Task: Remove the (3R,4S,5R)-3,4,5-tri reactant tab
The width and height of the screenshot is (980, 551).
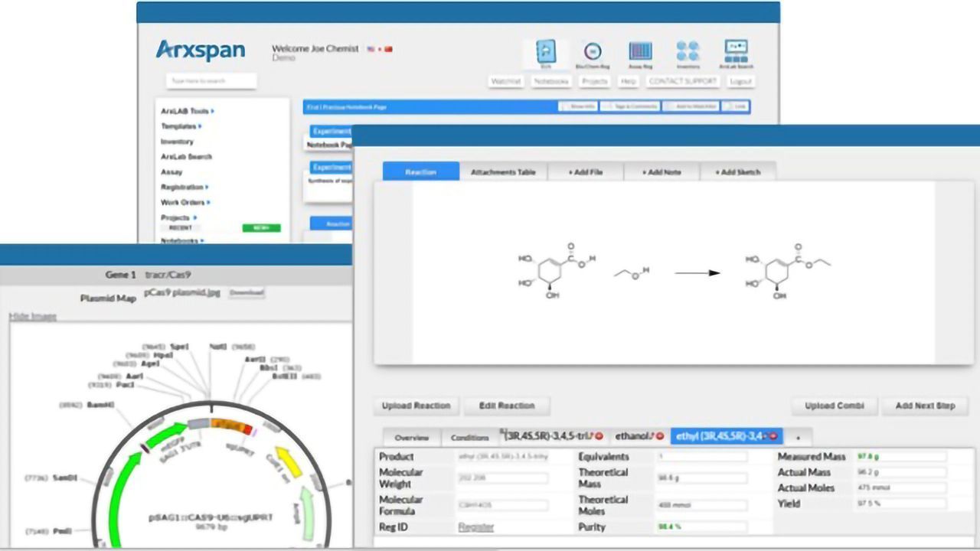Action: click(x=599, y=436)
